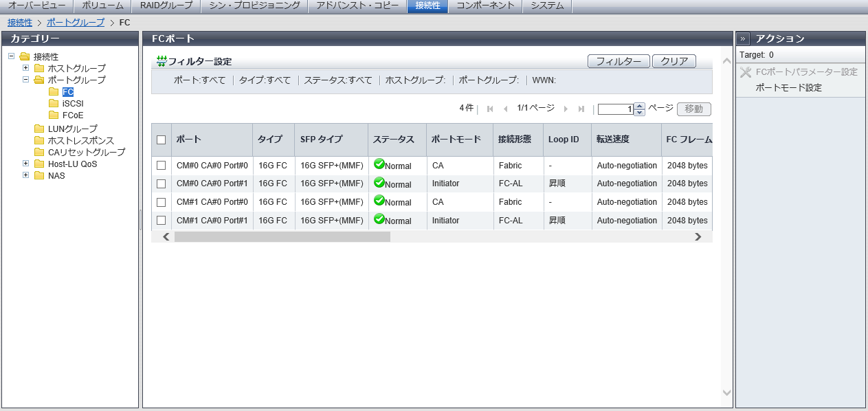
Task: Click the horizontal scrollbar thumb under table
Action: pyautogui.click(x=282, y=236)
